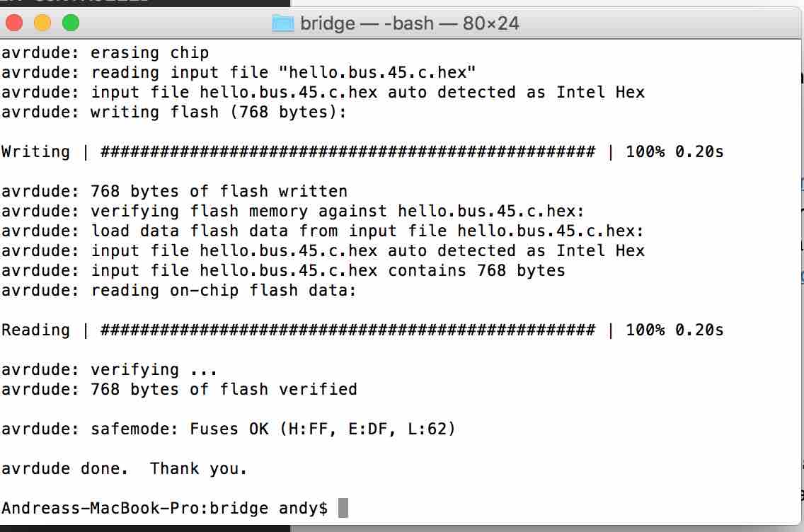Image resolution: width=804 pixels, height=532 pixels.
Task: Click the 'reading on-chip flash data:' line
Action: click(224, 291)
